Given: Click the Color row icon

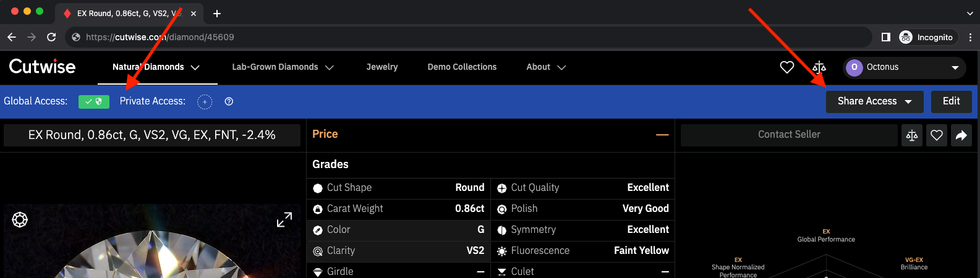Looking at the screenshot, I should click(x=318, y=230).
